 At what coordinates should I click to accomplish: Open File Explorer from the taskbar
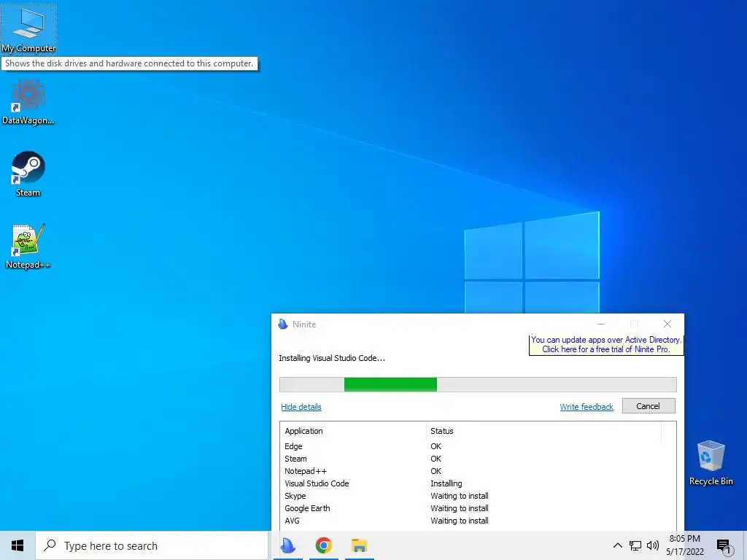359,545
